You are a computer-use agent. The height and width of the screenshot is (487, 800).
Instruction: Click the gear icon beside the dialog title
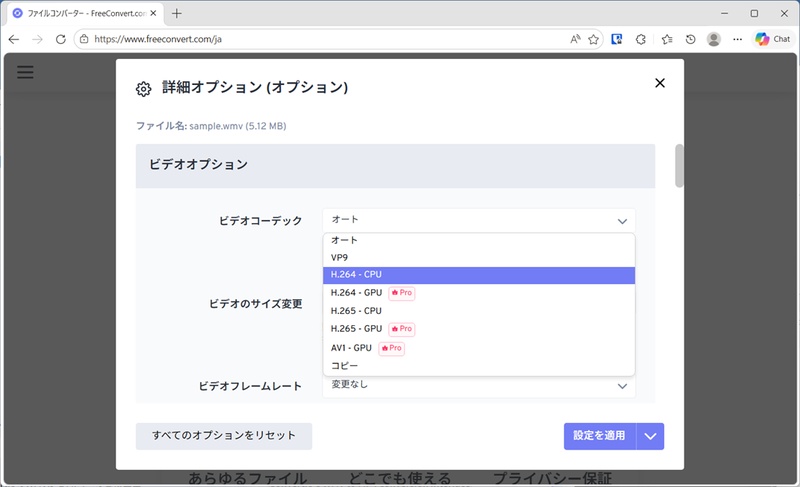point(143,89)
